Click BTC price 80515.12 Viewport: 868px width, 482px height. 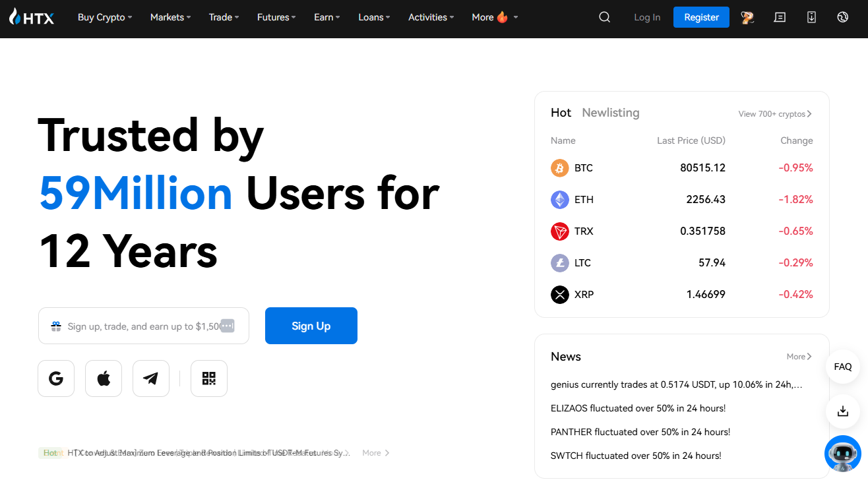702,168
